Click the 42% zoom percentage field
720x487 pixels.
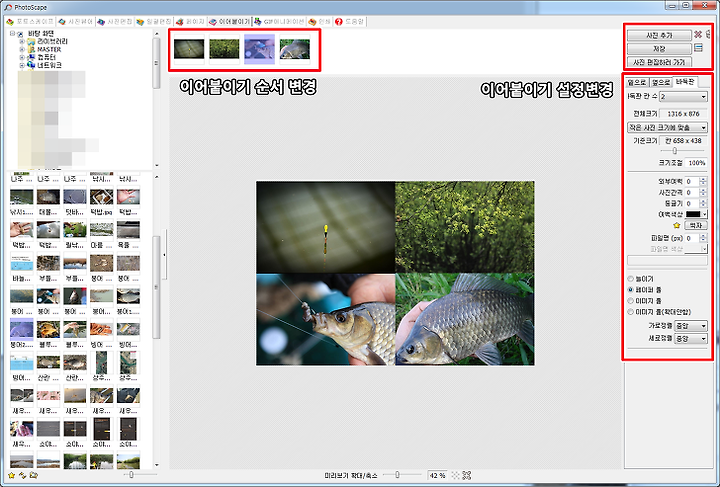click(437, 476)
